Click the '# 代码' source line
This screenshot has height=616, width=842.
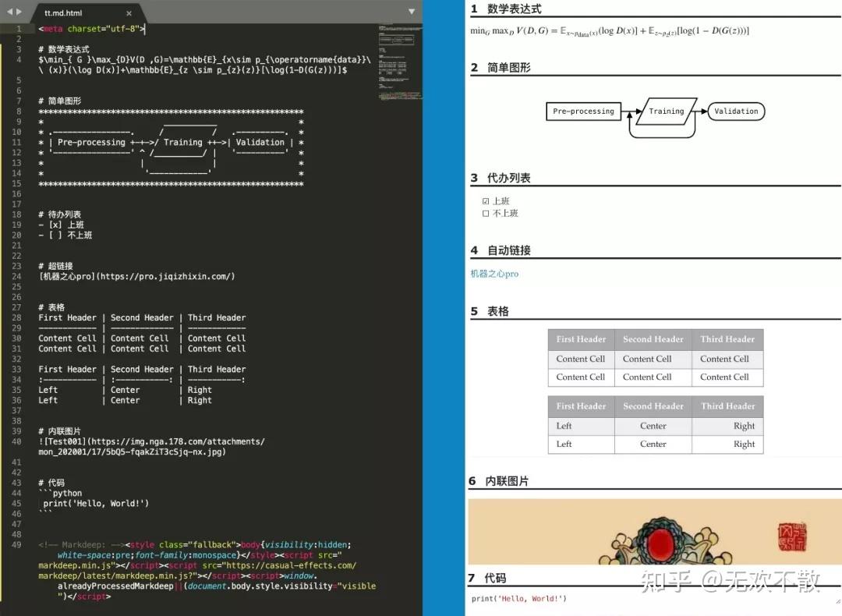coord(51,483)
